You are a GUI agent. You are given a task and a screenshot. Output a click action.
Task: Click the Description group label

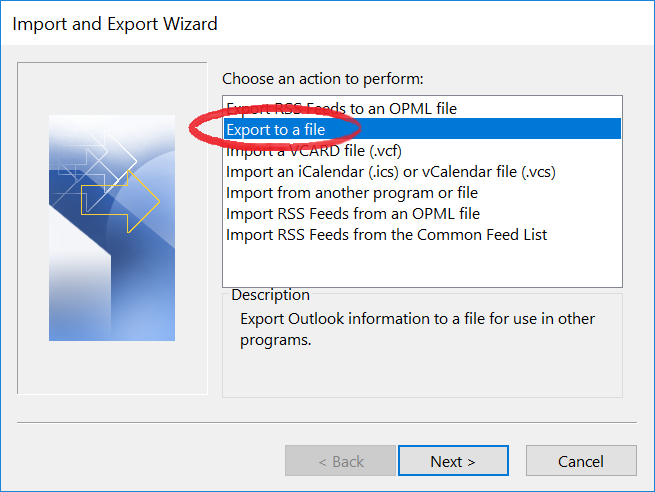pyautogui.click(x=271, y=295)
